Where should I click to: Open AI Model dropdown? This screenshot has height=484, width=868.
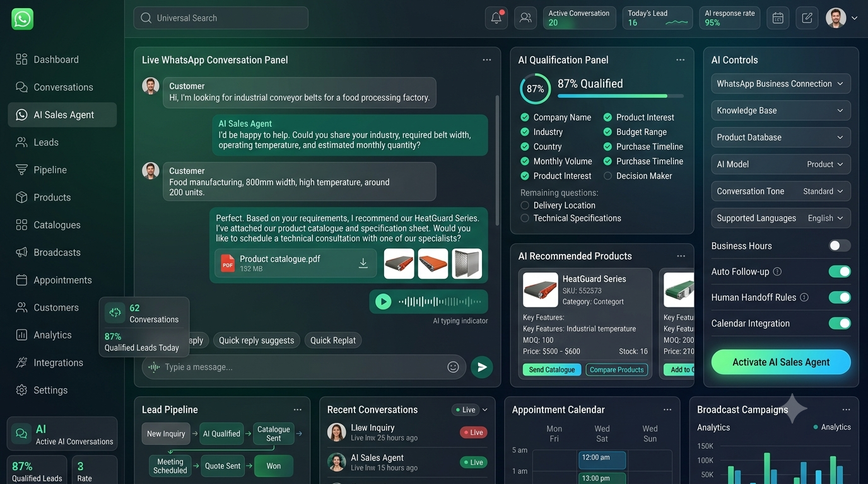point(781,164)
